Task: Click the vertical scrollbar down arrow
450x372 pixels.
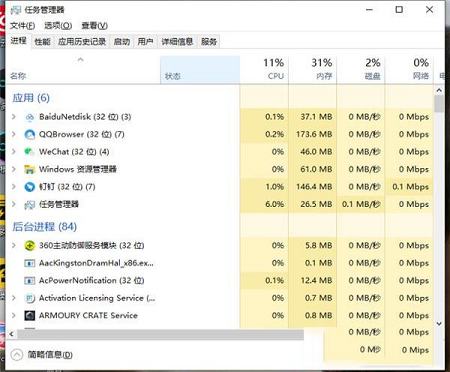Action: 439,323
